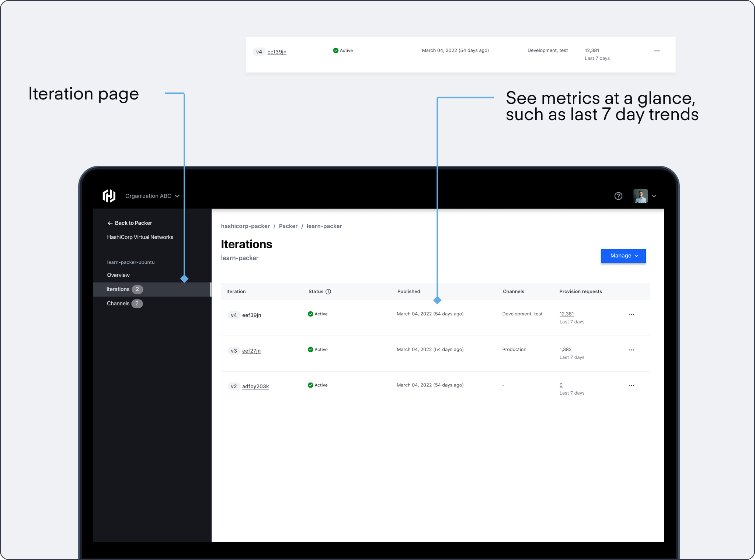
Task: Click the Status column info icon
Action: pyautogui.click(x=328, y=291)
